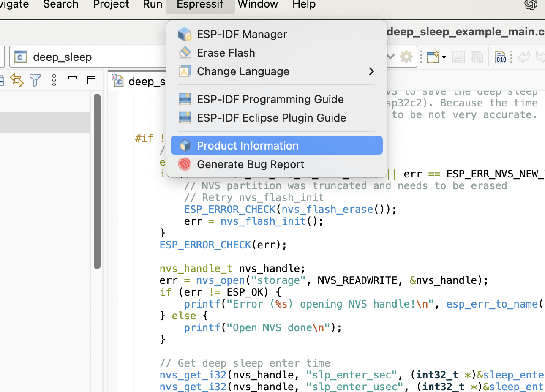
Task: Click the 'NVS partition was truncated' comment line
Action: point(345,186)
